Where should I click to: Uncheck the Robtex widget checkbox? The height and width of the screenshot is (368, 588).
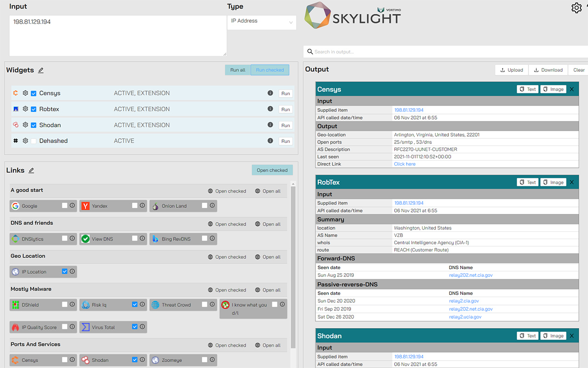(34, 109)
